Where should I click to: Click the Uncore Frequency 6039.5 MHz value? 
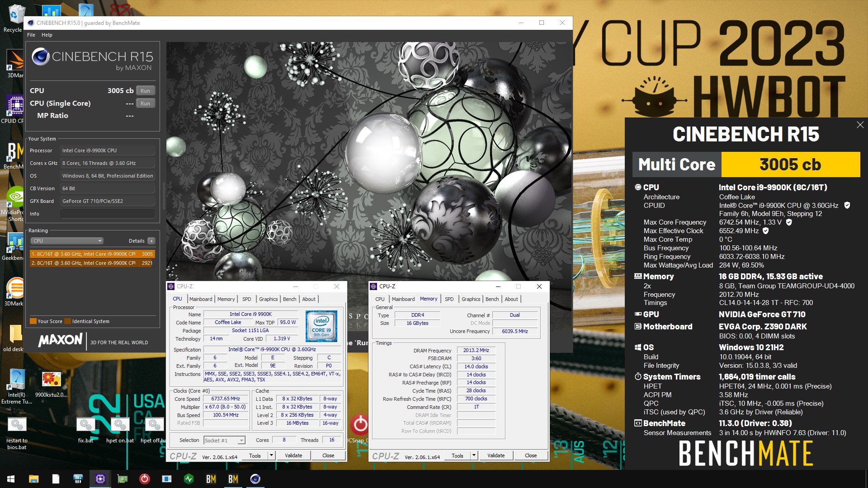[x=514, y=331]
